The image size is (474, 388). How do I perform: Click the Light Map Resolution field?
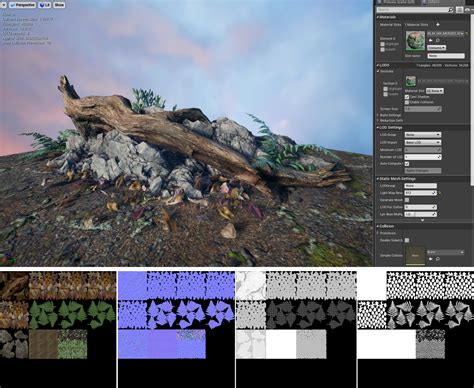click(421, 193)
